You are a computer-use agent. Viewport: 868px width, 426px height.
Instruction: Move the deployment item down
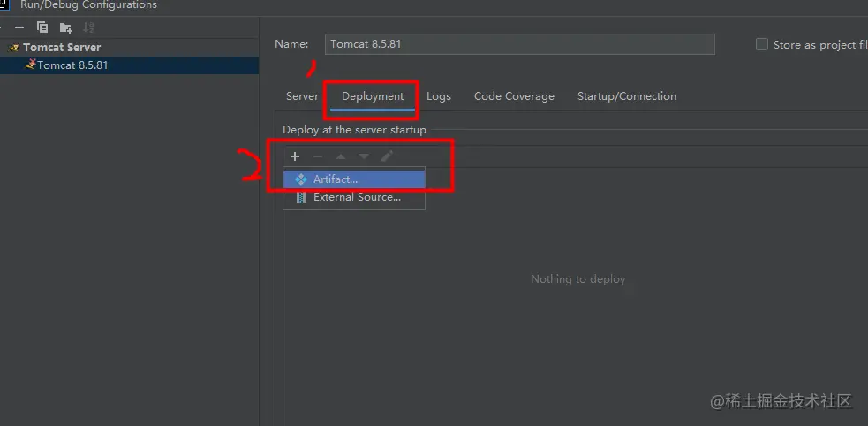click(364, 156)
